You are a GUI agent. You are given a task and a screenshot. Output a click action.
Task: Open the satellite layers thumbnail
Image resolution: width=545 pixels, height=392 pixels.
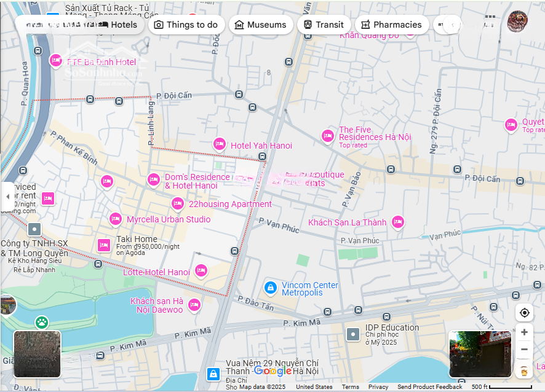coord(38,354)
